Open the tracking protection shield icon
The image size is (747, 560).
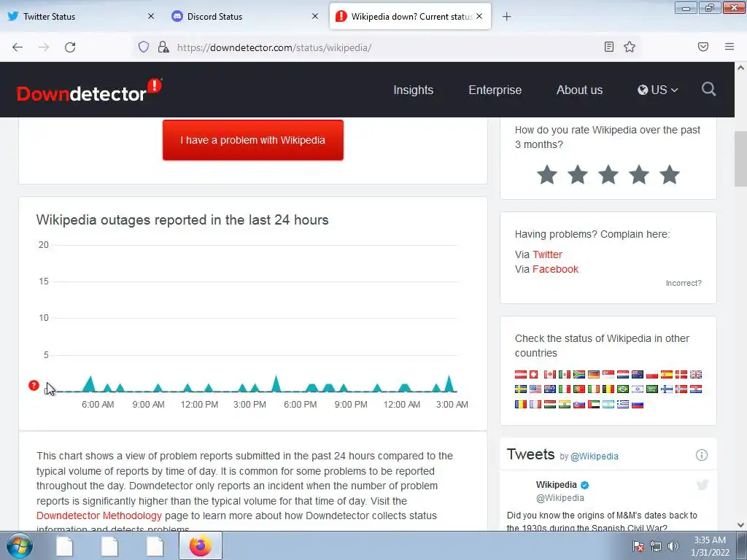click(x=144, y=47)
